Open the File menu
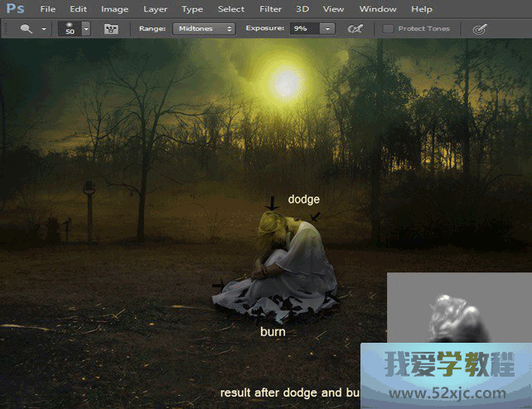Screen dimensions: 532x409 48,9
